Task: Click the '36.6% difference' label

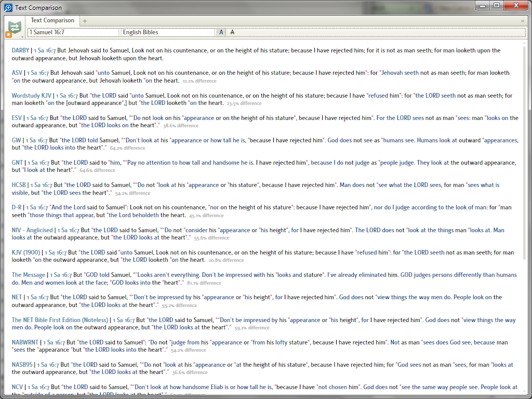Action: 190,373
